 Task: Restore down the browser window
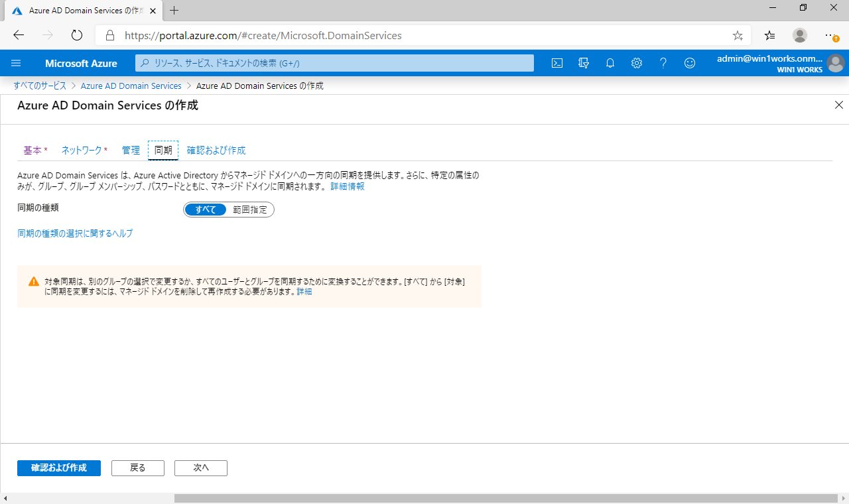[803, 8]
